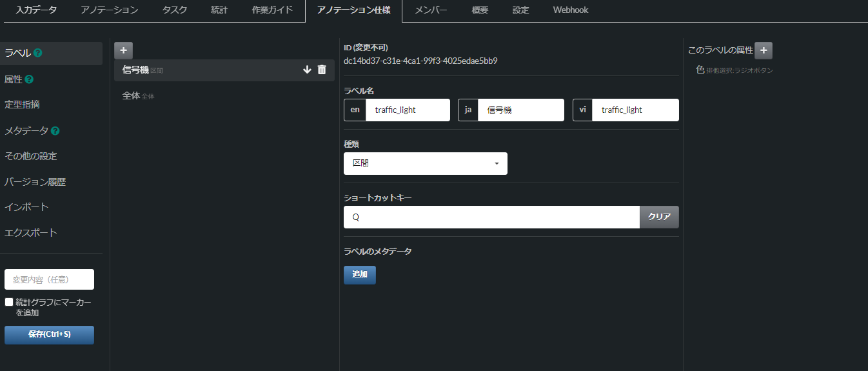
Task: Click the label ID text dc14bd37
Action: (420, 61)
